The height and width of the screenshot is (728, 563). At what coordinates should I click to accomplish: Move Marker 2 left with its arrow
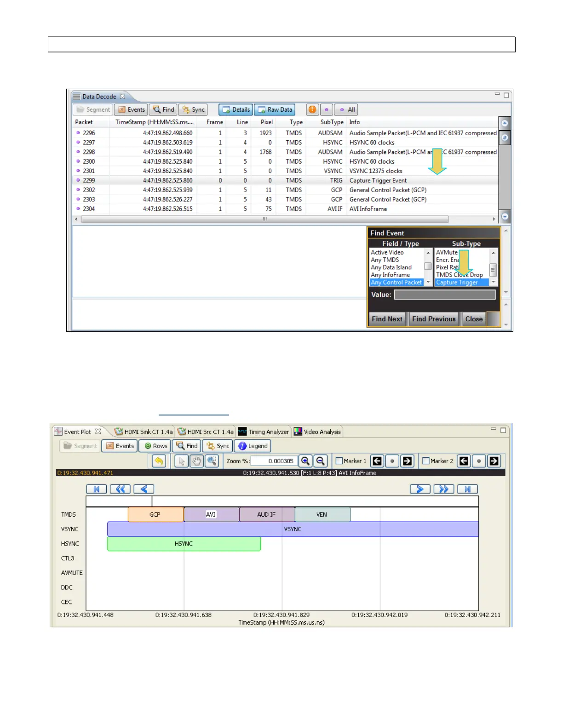point(464,461)
